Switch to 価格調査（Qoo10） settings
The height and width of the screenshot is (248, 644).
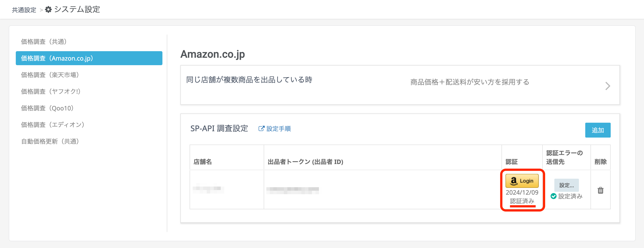click(x=47, y=108)
